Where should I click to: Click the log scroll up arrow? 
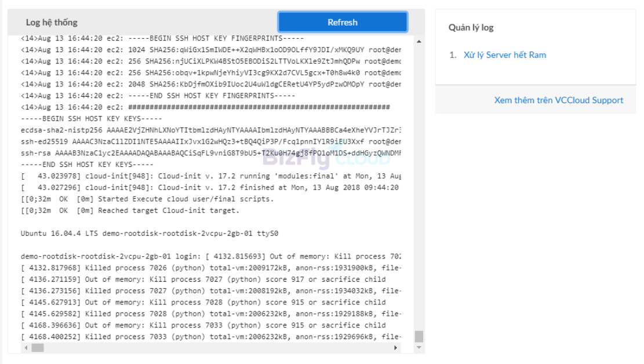click(419, 42)
